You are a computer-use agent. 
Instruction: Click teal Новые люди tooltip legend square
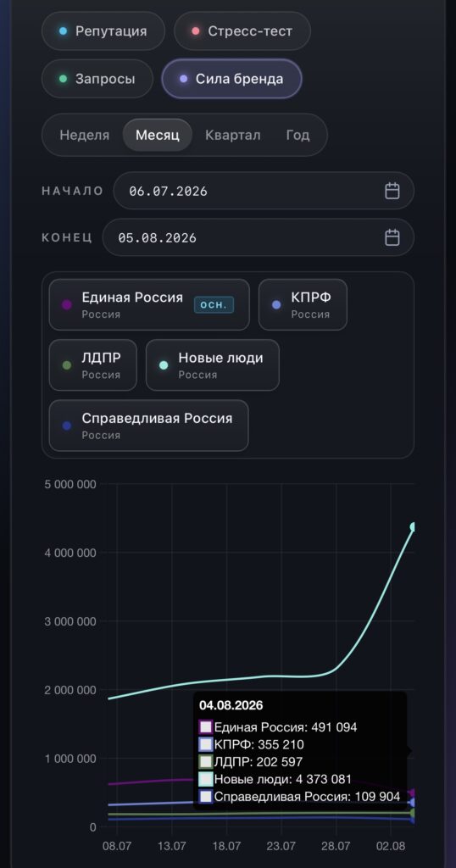tap(206, 780)
